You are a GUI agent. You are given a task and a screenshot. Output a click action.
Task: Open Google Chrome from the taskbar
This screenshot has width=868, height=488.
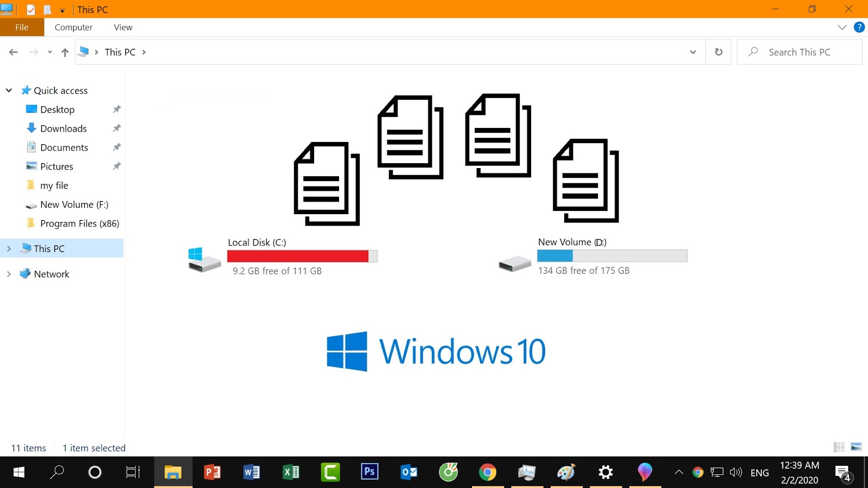coord(488,472)
